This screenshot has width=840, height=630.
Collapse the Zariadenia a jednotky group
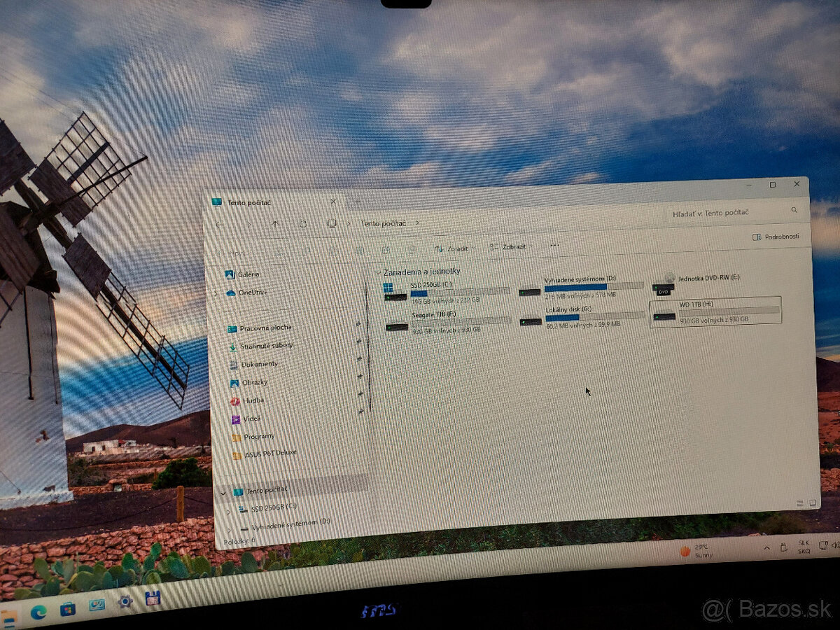click(377, 272)
